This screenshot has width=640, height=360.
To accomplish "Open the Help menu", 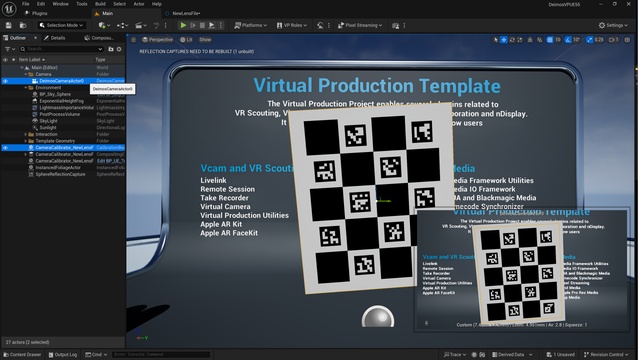I will (157, 4).
